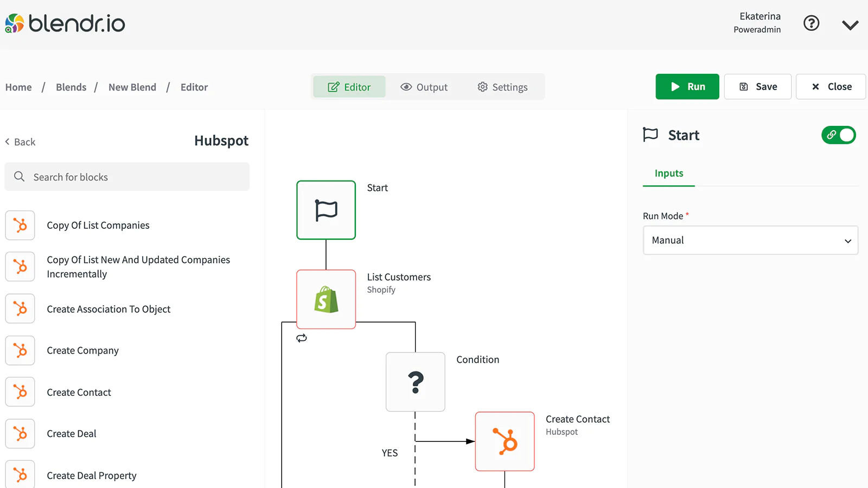The height and width of the screenshot is (488, 868).
Task: Switch to the Output tab
Action: click(x=424, y=87)
